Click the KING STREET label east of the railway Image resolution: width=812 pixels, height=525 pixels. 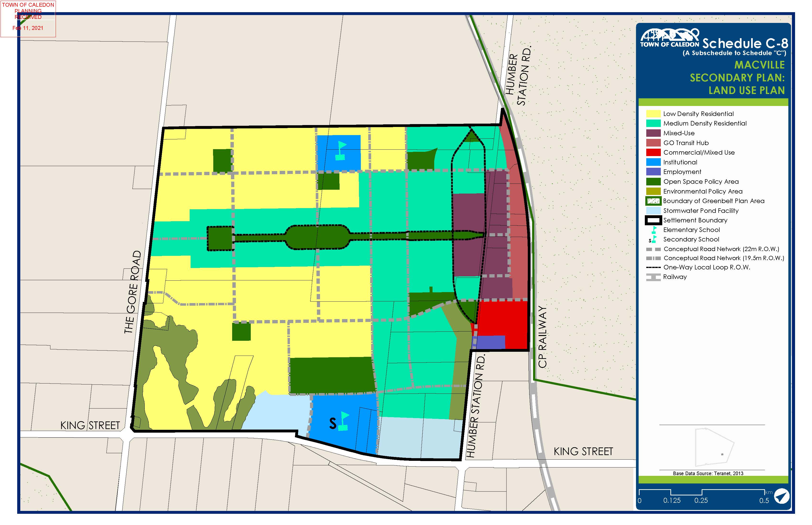pyautogui.click(x=583, y=452)
